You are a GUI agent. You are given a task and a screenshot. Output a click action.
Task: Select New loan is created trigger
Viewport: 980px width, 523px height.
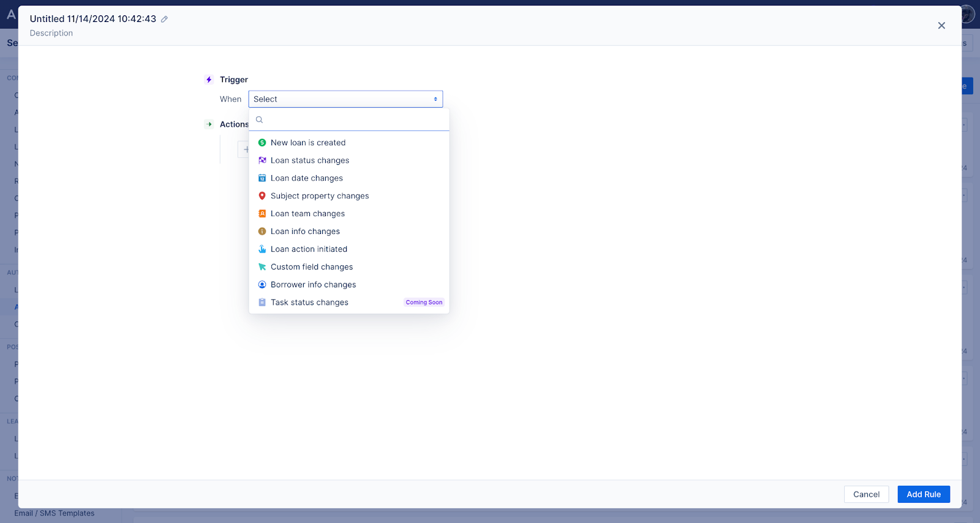(349, 143)
